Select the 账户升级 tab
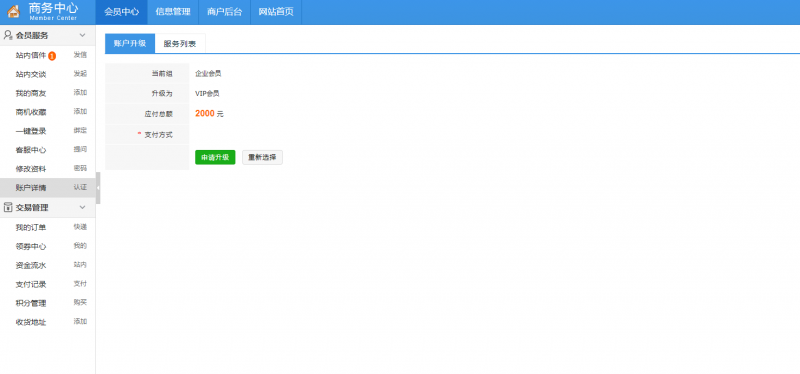The image size is (800, 374). (130, 43)
